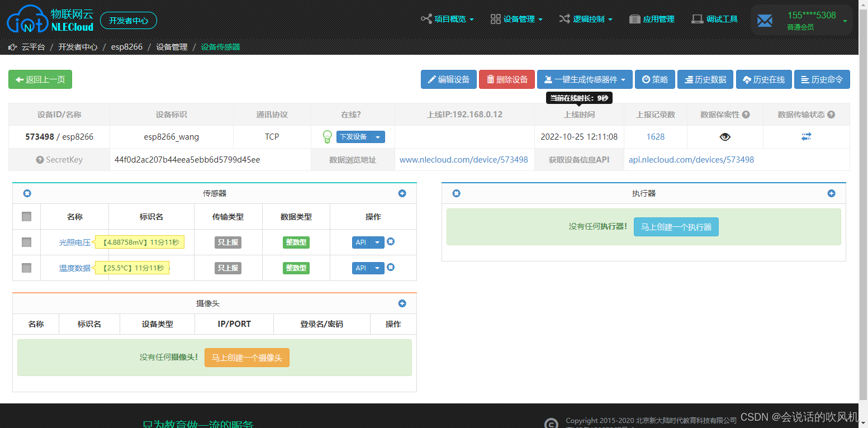Delete the 光照电压 sensor using its x icon
The height and width of the screenshot is (428, 868).
tap(390, 241)
